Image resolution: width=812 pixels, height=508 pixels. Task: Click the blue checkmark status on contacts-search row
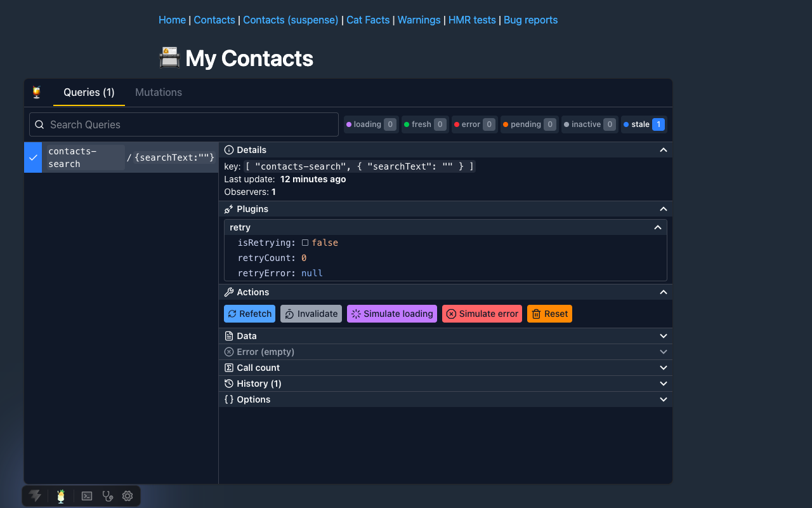click(33, 157)
